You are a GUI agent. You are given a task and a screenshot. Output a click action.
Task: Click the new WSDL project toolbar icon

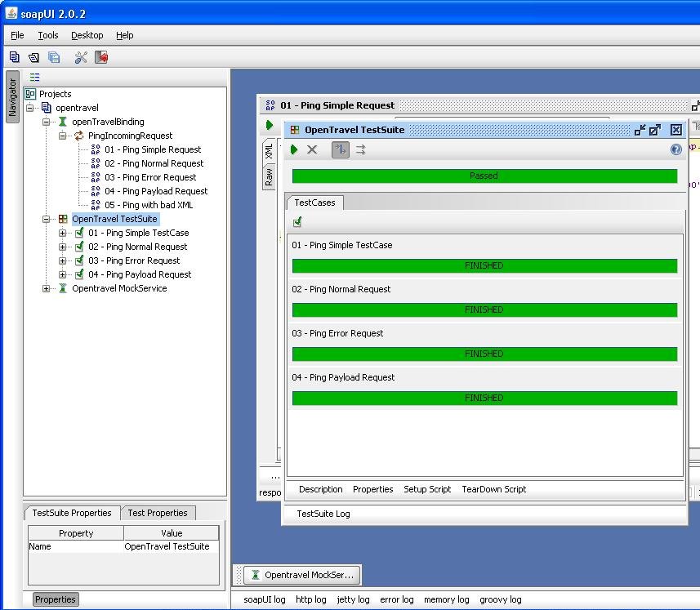pyautogui.click(x=14, y=57)
